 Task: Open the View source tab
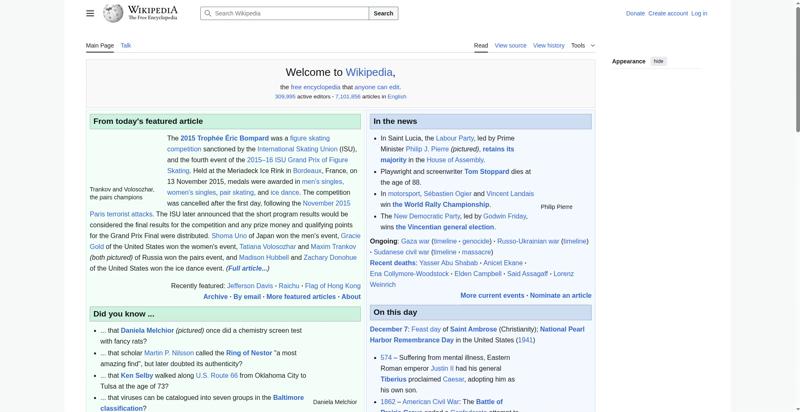510,45
